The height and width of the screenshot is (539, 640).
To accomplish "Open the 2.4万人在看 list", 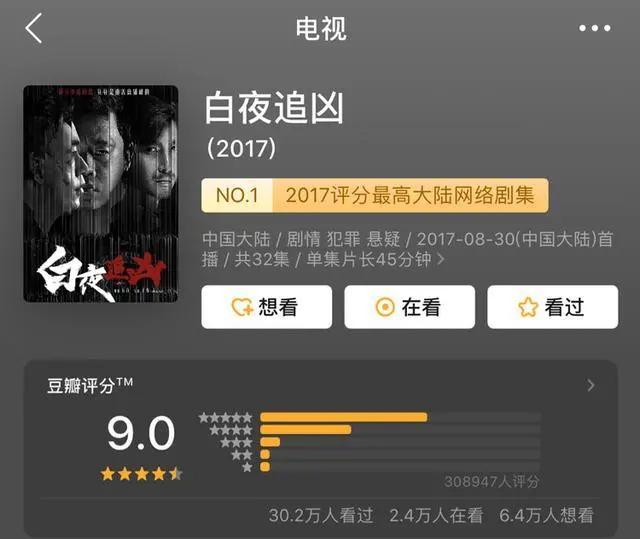I will click(436, 515).
